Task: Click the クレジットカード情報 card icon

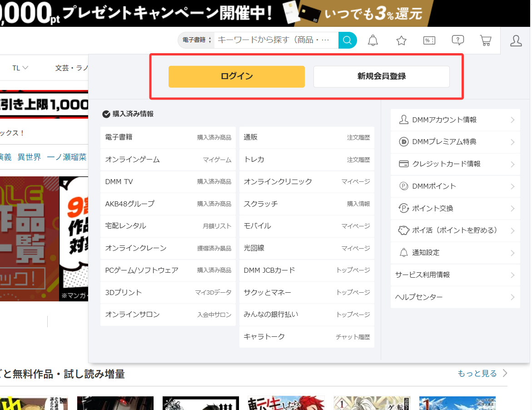Action: tap(403, 164)
